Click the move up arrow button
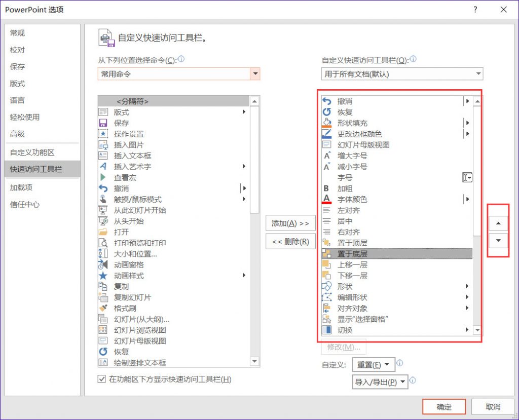Viewport: 519px width, 420px height. click(x=498, y=223)
